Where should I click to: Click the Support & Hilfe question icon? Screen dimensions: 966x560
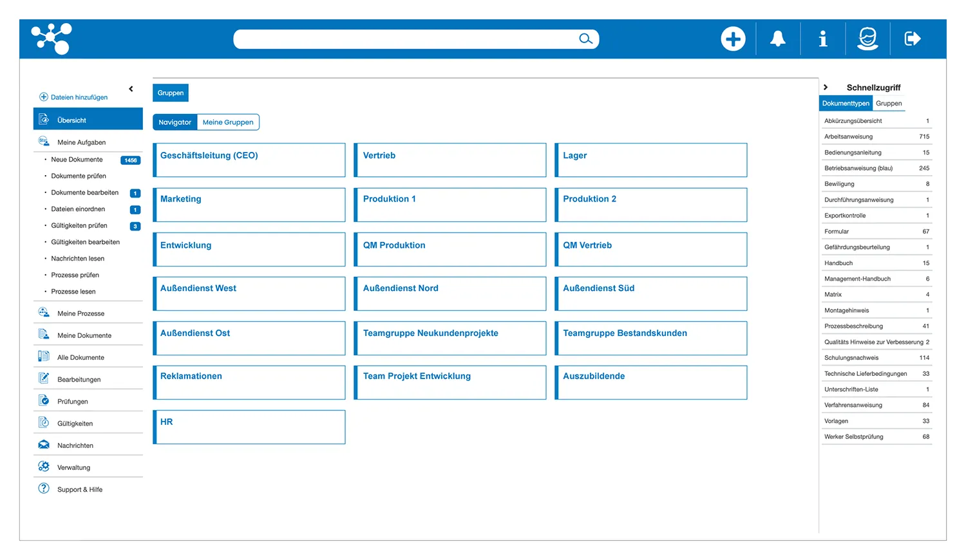[x=44, y=489]
